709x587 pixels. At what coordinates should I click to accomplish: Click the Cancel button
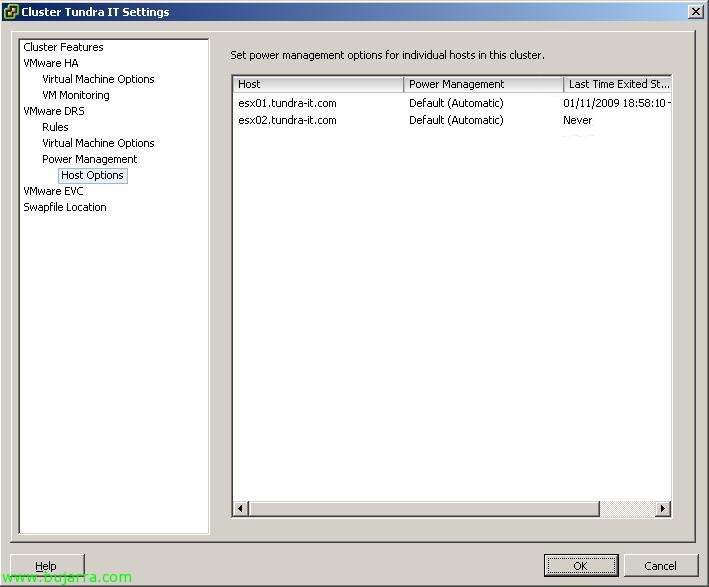point(660,565)
